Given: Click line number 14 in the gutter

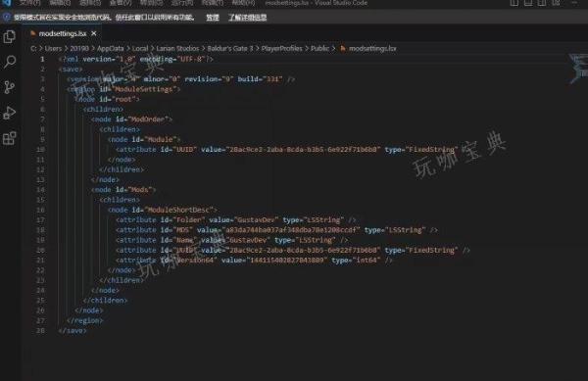Looking at the screenshot, I should pos(40,190).
